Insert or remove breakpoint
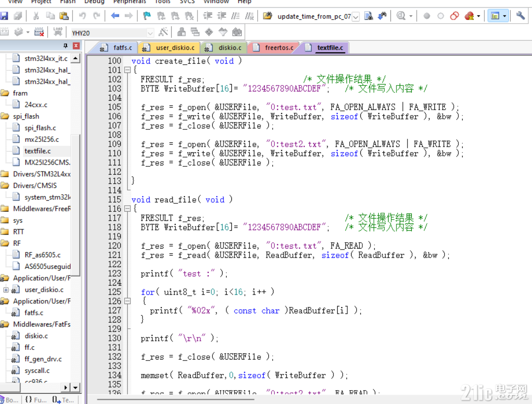Screen dimensions: 532x404 coord(427,16)
